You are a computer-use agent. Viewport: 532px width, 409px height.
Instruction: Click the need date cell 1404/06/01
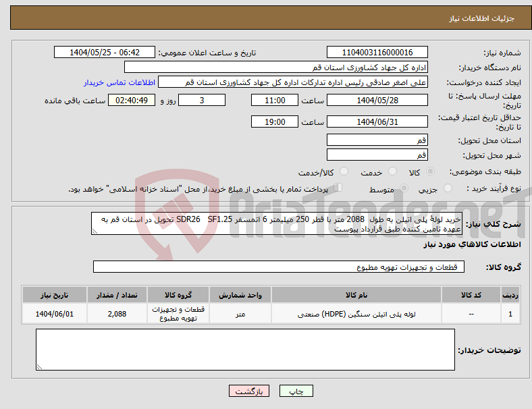click(x=55, y=314)
